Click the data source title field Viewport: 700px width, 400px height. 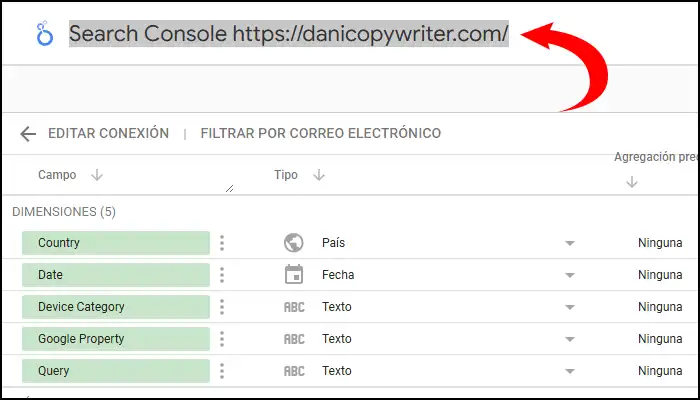tap(288, 33)
